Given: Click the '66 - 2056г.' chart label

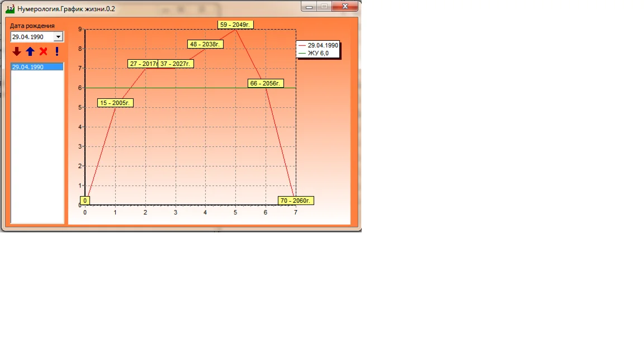Looking at the screenshot, I should 266,83.
